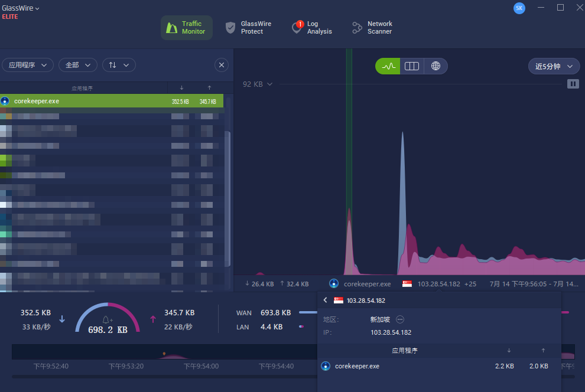Switch to the globe map view
The width and height of the screenshot is (585, 392).
coord(435,66)
